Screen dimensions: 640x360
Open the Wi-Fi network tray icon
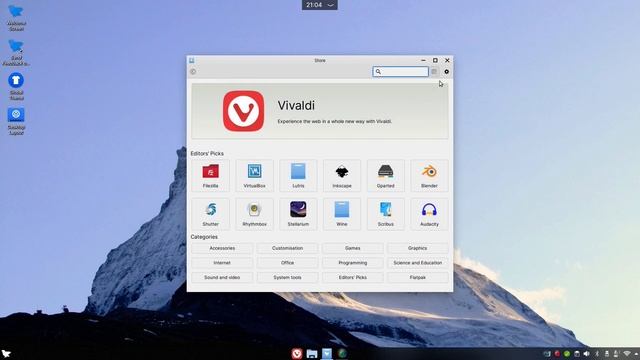pos(627,353)
